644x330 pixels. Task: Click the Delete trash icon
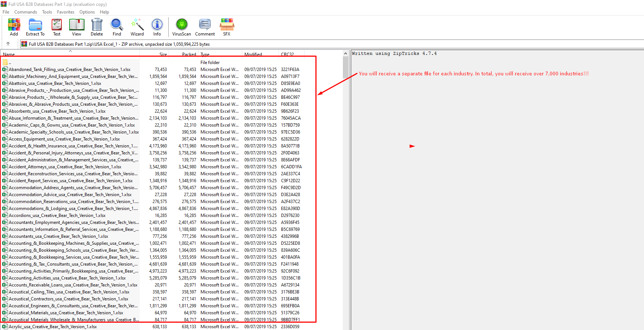(97, 27)
